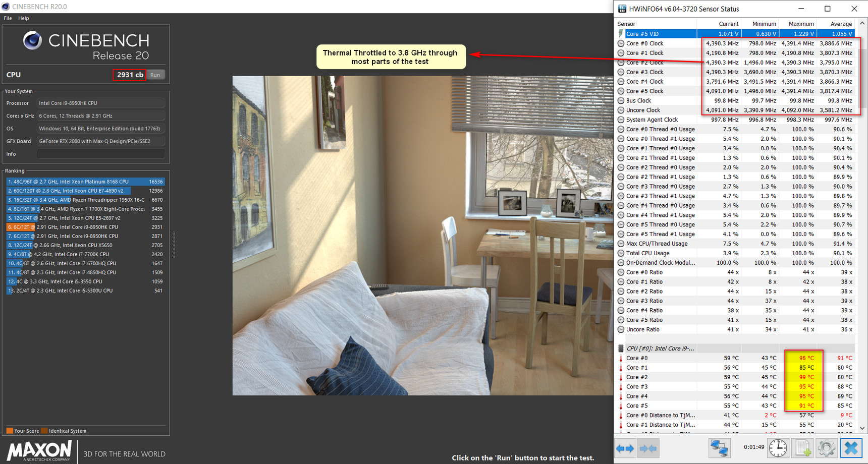Start logging with the sheet-plus icon
The image size is (868, 464).
click(x=802, y=448)
